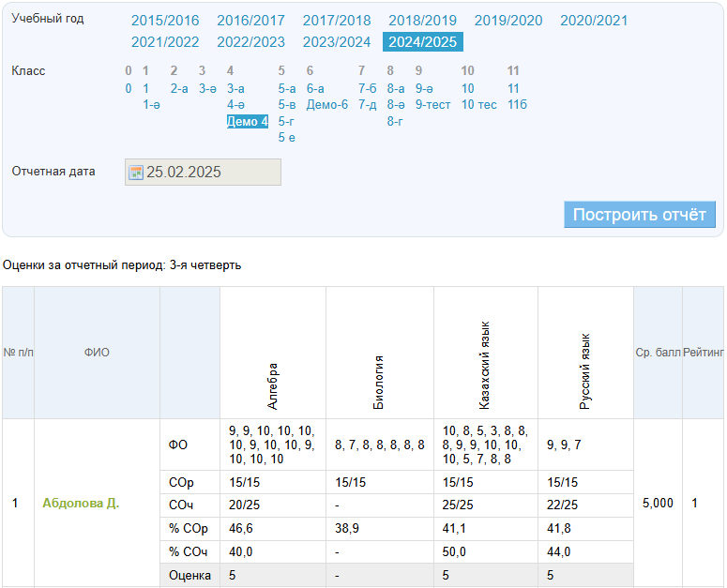Image resolution: width=727 pixels, height=588 pixels.
Task: Select the 2023/2024 academic year
Action: (337, 41)
